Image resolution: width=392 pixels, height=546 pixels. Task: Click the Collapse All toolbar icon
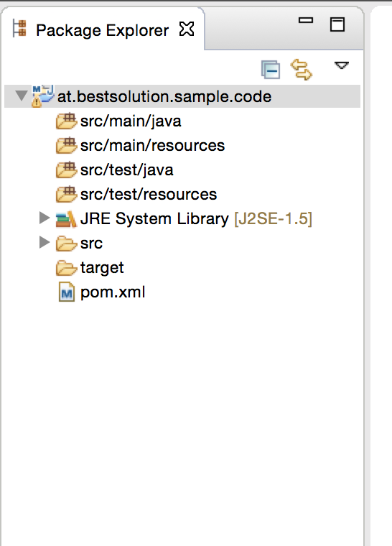point(271,70)
